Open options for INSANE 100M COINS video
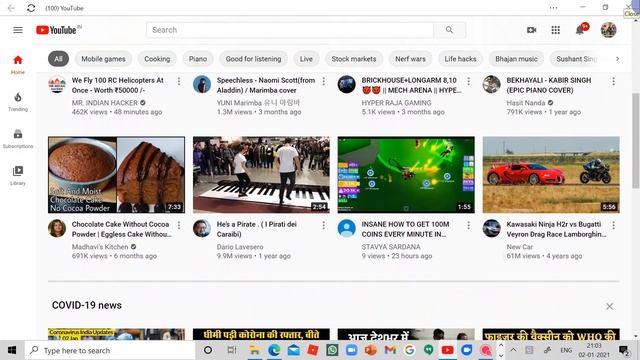Screen dimensions: 640x360 click(469, 225)
